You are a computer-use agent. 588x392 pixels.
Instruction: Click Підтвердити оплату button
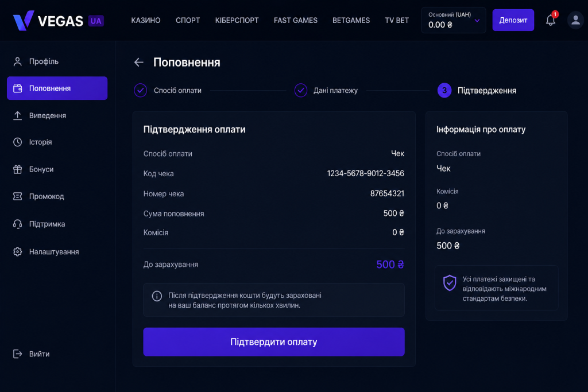(x=274, y=342)
